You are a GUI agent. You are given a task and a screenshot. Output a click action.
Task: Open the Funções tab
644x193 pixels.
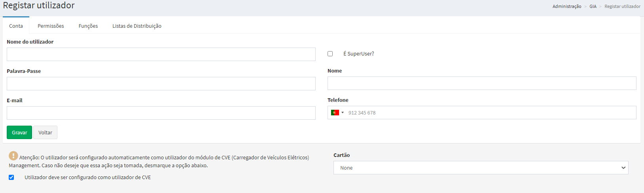(88, 26)
